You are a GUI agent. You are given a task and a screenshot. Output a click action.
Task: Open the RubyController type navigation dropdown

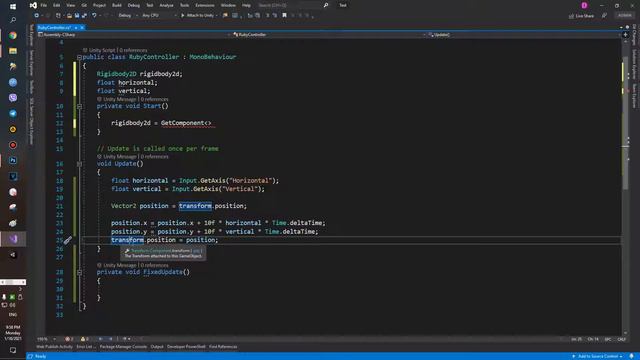[x=329, y=35]
